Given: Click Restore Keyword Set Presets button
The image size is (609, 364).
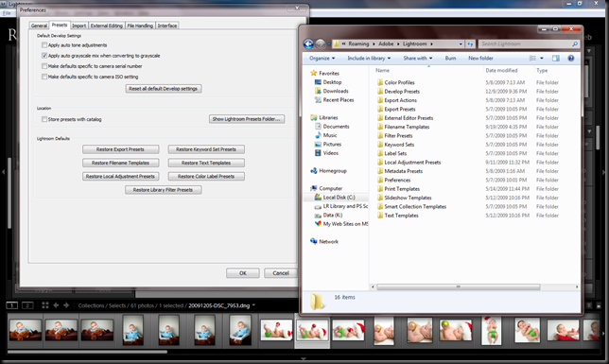Looking at the screenshot, I should point(206,149).
